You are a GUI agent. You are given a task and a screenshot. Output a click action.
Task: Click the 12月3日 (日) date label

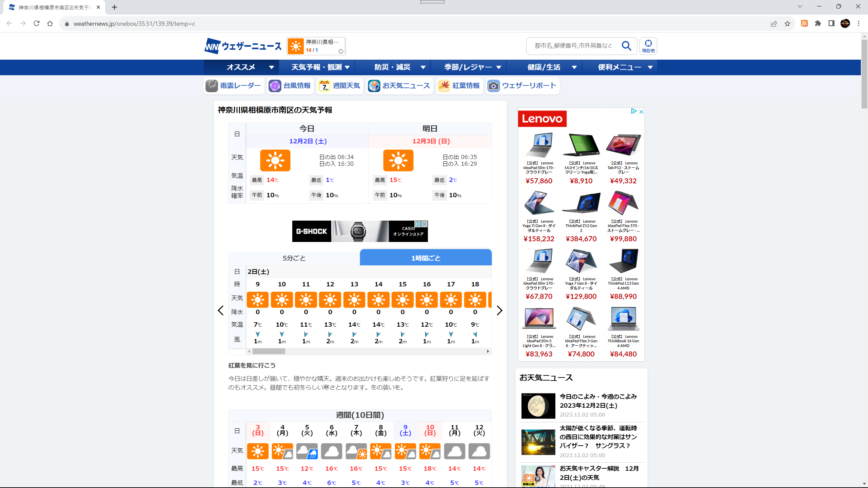[x=431, y=141]
